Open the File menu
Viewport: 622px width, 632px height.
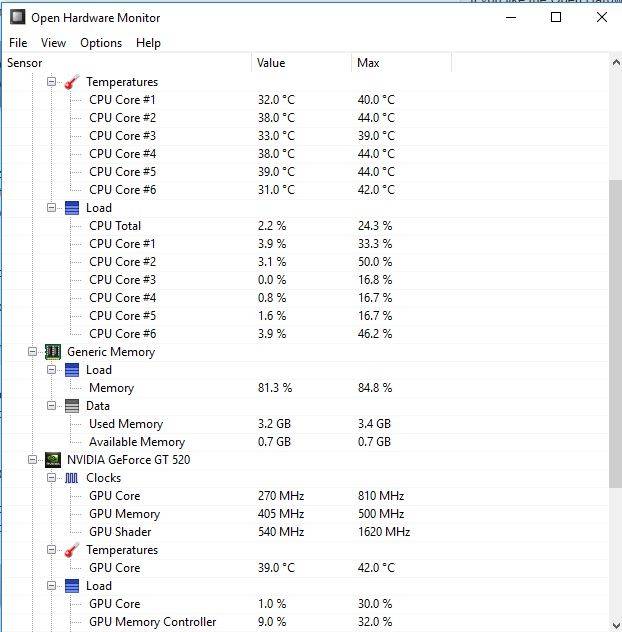click(18, 43)
